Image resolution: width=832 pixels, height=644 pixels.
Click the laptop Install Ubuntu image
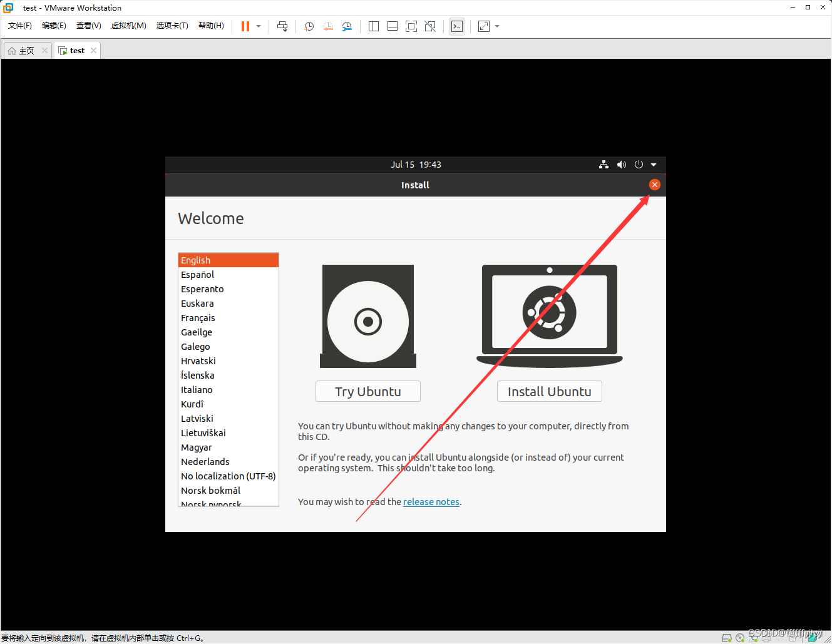tap(550, 316)
